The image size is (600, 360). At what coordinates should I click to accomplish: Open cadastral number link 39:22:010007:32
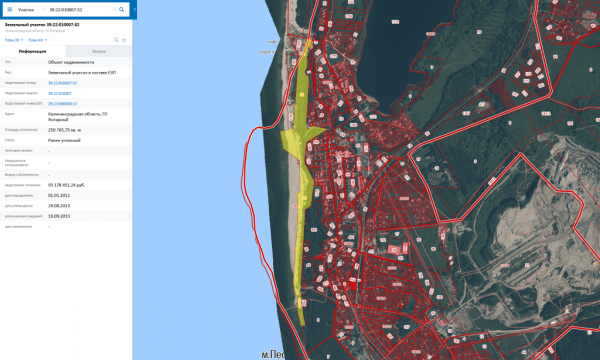point(62,83)
